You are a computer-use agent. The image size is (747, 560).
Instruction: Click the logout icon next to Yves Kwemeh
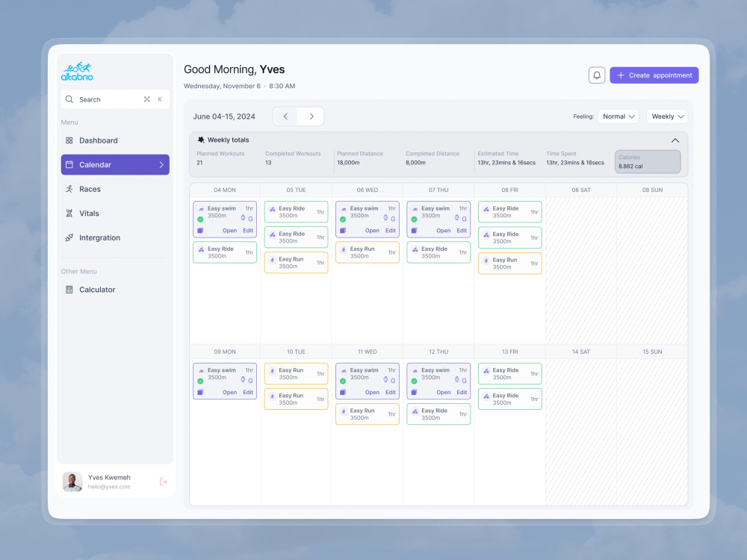pyautogui.click(x=164, y=482)
